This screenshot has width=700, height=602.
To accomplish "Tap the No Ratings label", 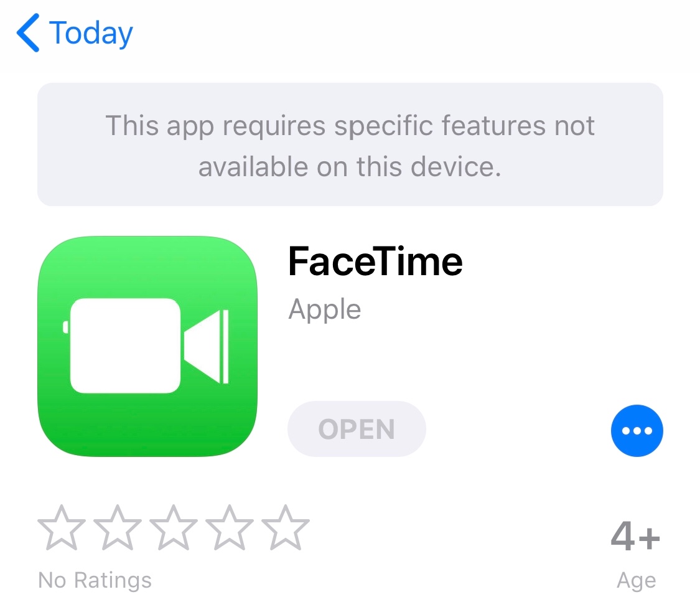I will 95,580.
